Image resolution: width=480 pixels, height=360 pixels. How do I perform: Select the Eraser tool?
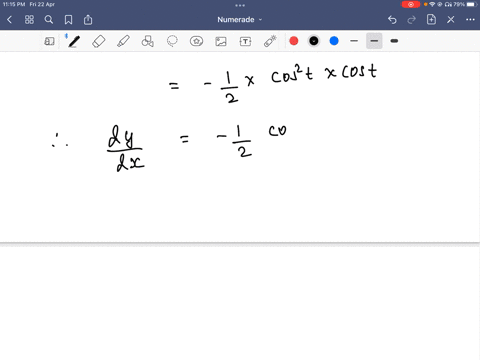[99, 41]
